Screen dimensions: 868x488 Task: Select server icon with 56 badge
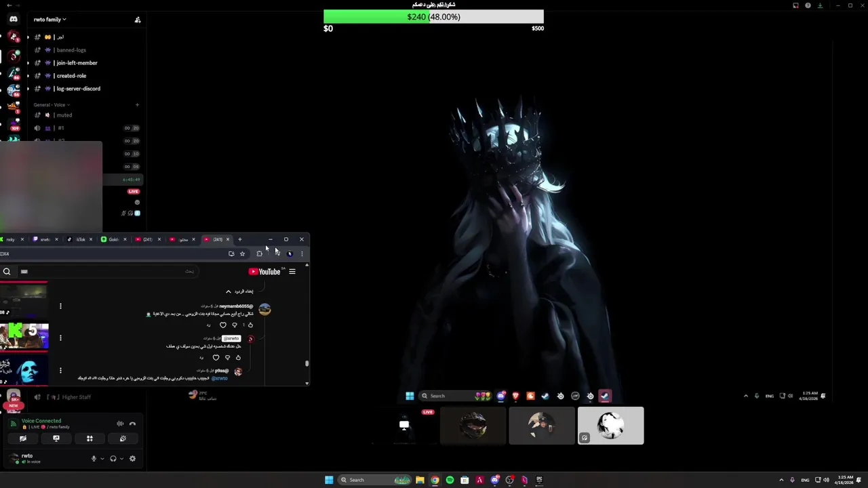click(14, 90)
